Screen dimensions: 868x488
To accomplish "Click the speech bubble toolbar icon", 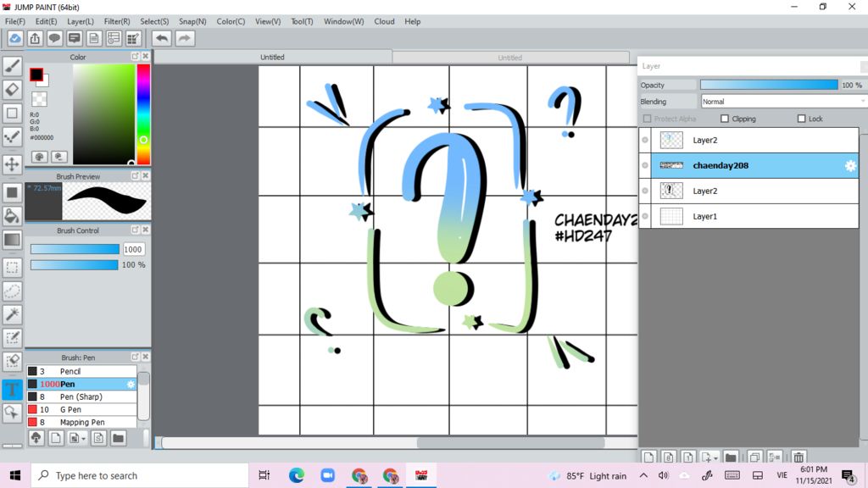I will [54, 38].
